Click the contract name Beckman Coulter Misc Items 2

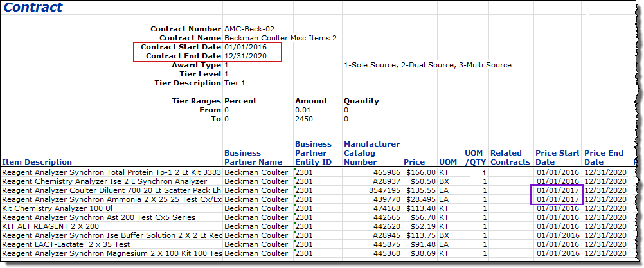[280, 38]
